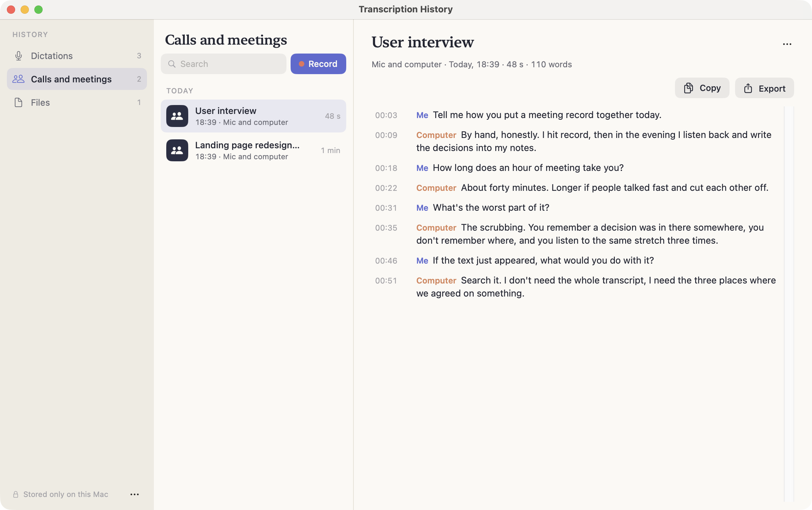Click the 00:03 timestamp
The height and width of the screenshot is (510, 812).
point(386,115)
